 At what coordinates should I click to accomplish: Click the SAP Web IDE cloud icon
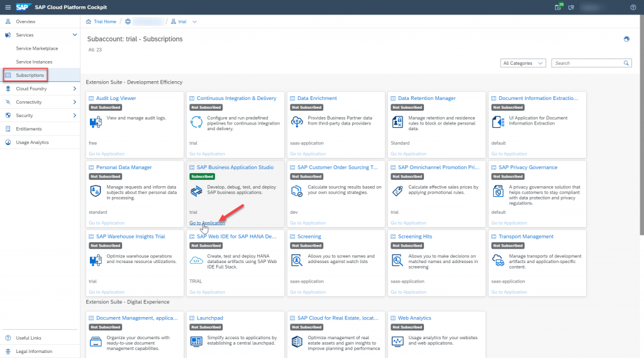(196, 260)
